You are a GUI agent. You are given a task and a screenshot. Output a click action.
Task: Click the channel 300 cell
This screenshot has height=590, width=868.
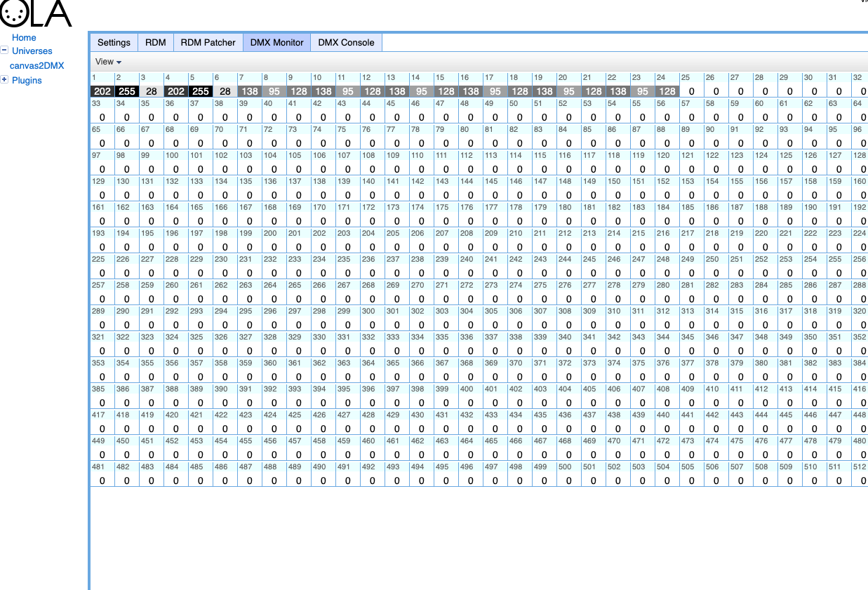coord(373,319)
